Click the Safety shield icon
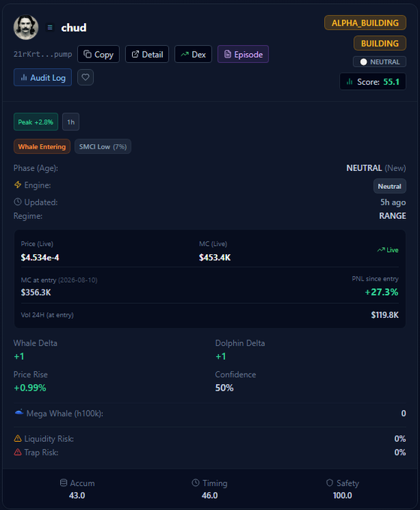The height and width of the screenshot is (510, 420). point(329,483)
